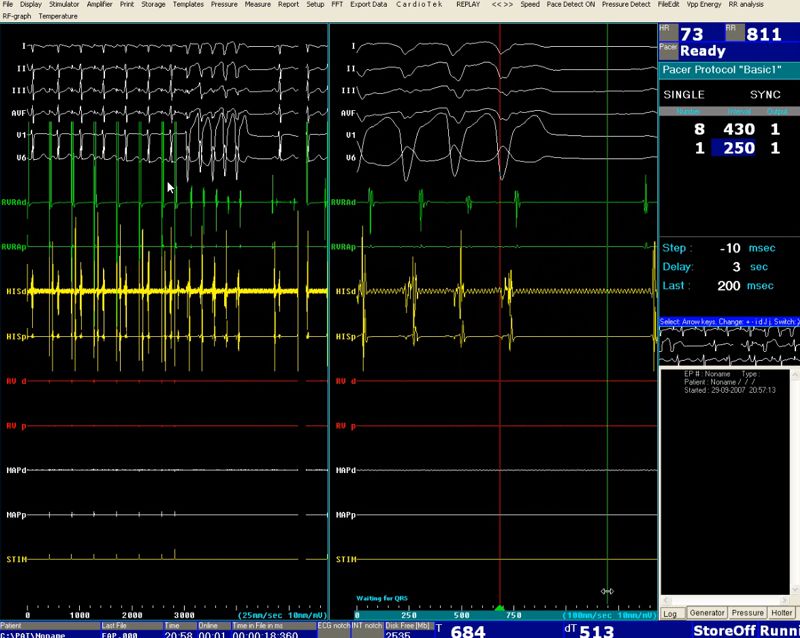
Task: Open the Amplifier menu
Action: [x=99, y=4]
